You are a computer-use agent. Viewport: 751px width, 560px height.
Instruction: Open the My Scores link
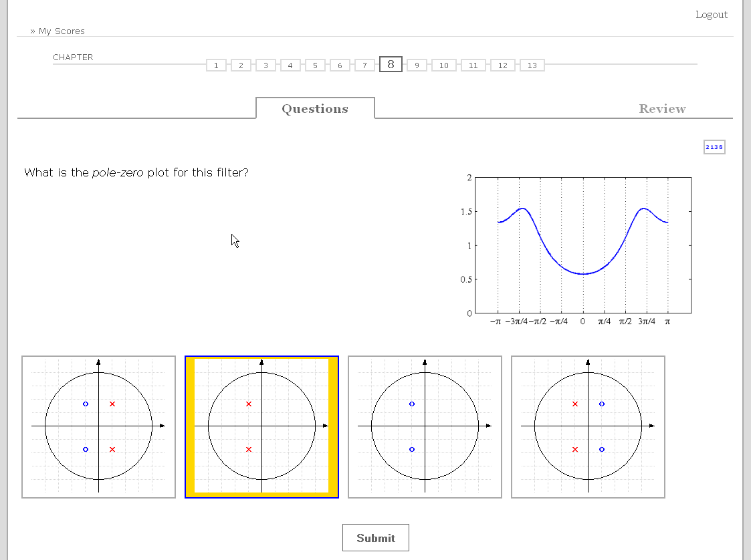(x=61, y=31)
